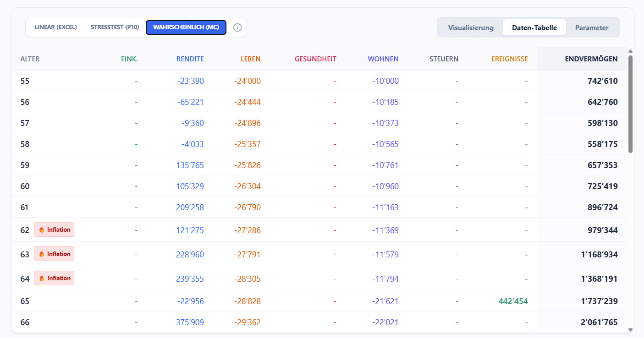Image resolution: width=644 pixels, height=338 pixels.
Task: Select Wohnen value -21'621
Action: pyautogui.click(x=385, y=301)
